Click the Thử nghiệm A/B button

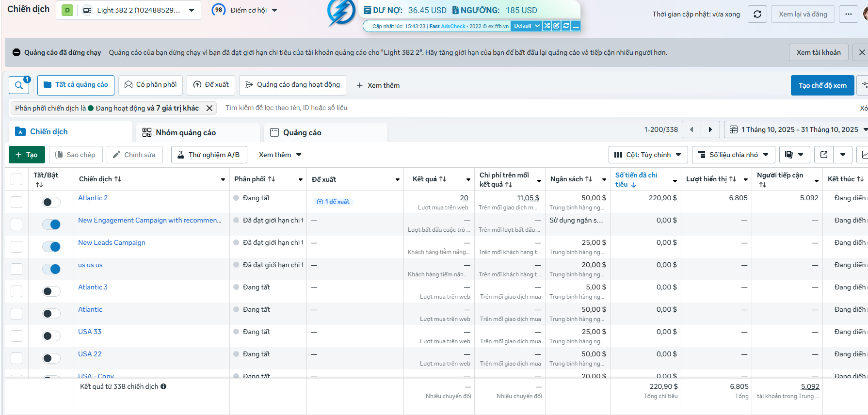click(x=209, y=155)
